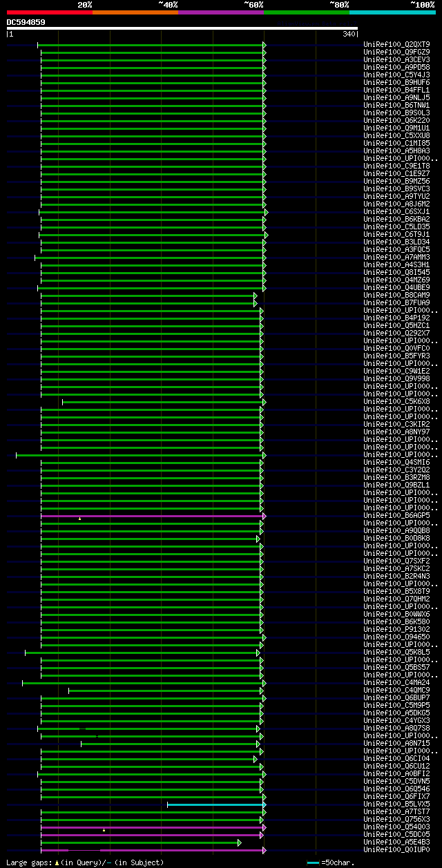Click the hit label UniRef100_B9HUF6
The image size is (442, 868).
396,82
